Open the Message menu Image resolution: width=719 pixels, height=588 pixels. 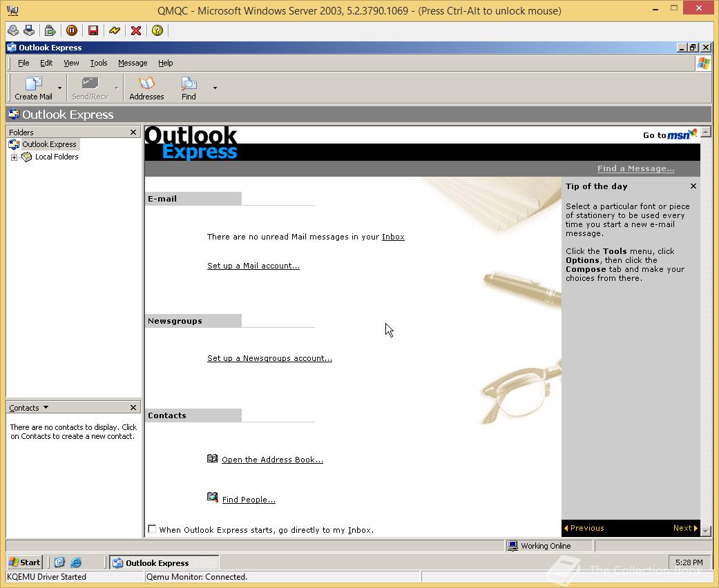click(x=133, y=63)
